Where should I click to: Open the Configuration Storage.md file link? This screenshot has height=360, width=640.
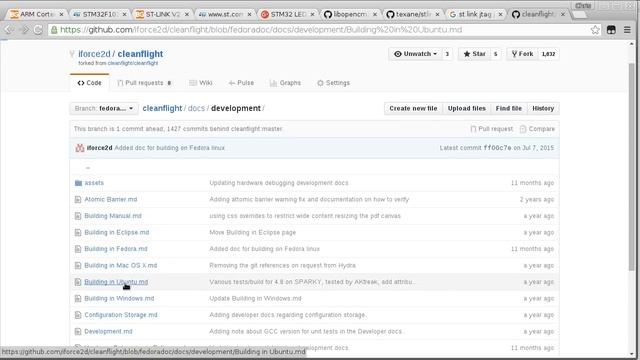tap(120, 315)
